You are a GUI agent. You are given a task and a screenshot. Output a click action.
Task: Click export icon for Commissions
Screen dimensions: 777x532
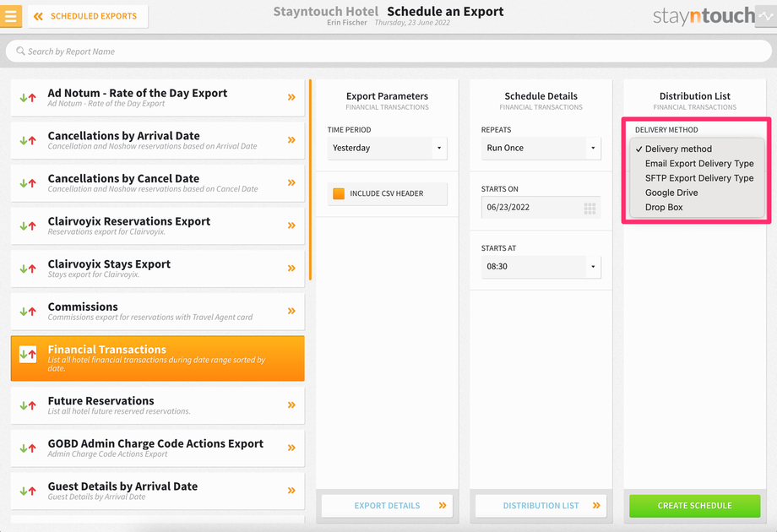(x=28, y=311)
